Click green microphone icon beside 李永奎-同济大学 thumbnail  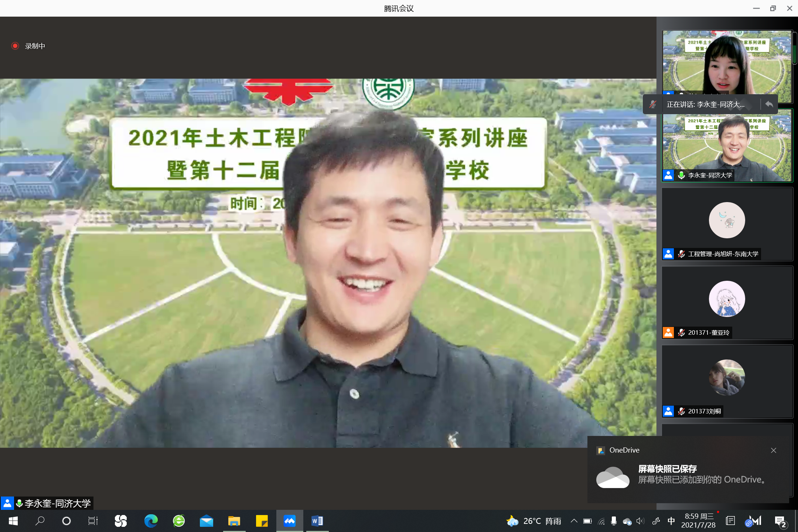pos(682,175)
